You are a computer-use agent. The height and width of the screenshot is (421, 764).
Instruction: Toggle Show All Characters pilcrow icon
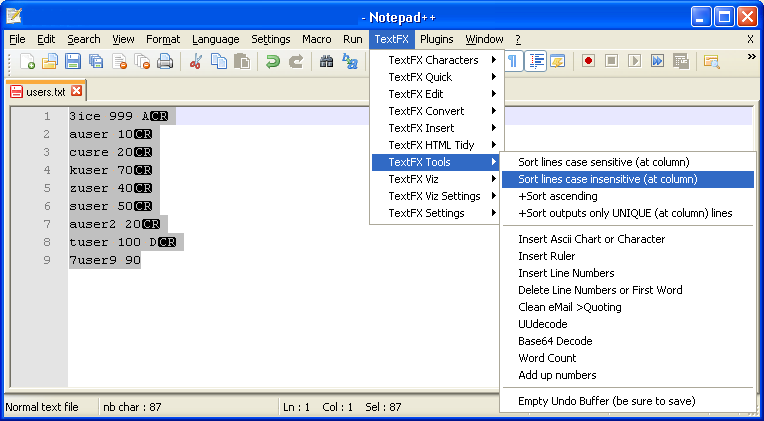[x=513, y=61]
